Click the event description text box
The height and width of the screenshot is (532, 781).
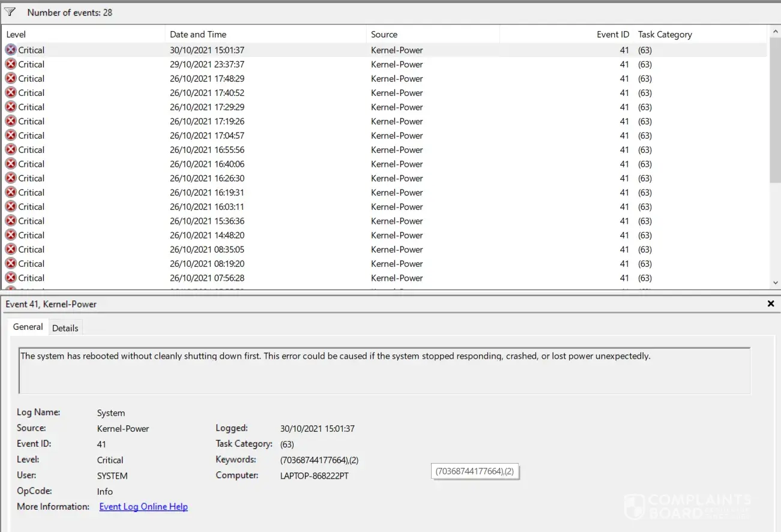[x=384, y=370]
